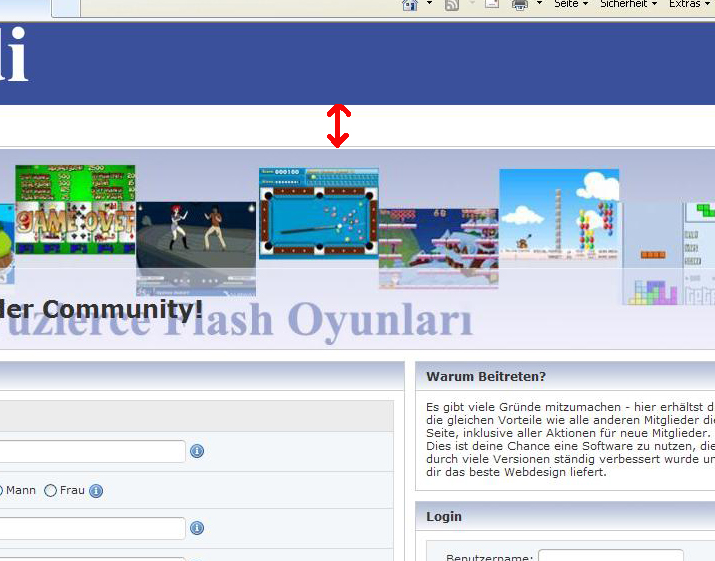Click the RSS feeds icon
Image resolution: width=715 pixels, height=561 pixels.
click(x=451, y=5)
